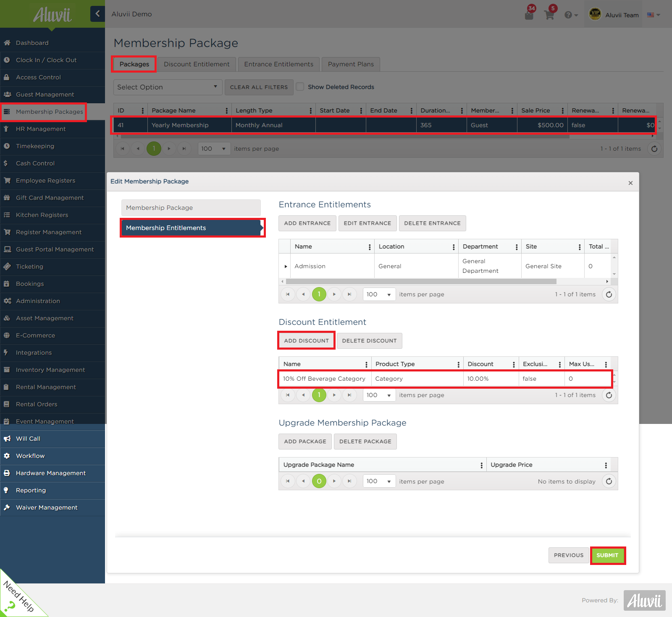Screen dimensions: 672x617
Task: Open the Aluvii Team VIP profile
Action: 613,15
